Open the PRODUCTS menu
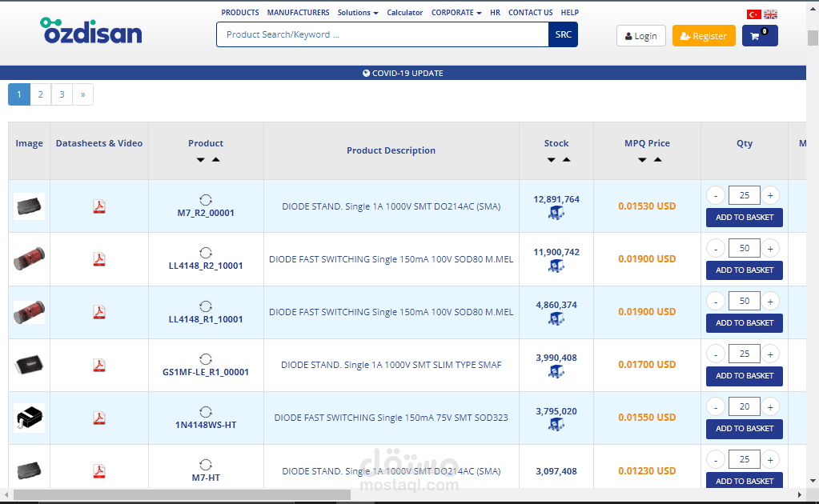The height and width of the screenshot is (504, 819). coord(239,13)
